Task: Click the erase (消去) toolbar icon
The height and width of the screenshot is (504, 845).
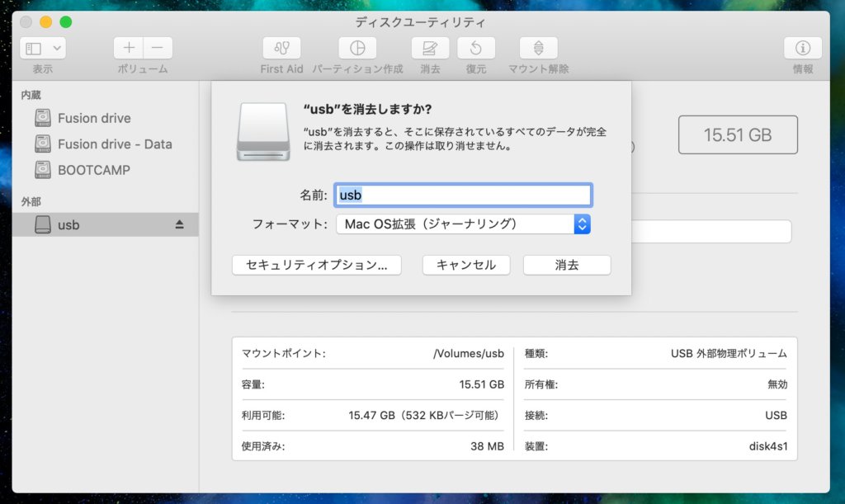Action: coord(430,48)
